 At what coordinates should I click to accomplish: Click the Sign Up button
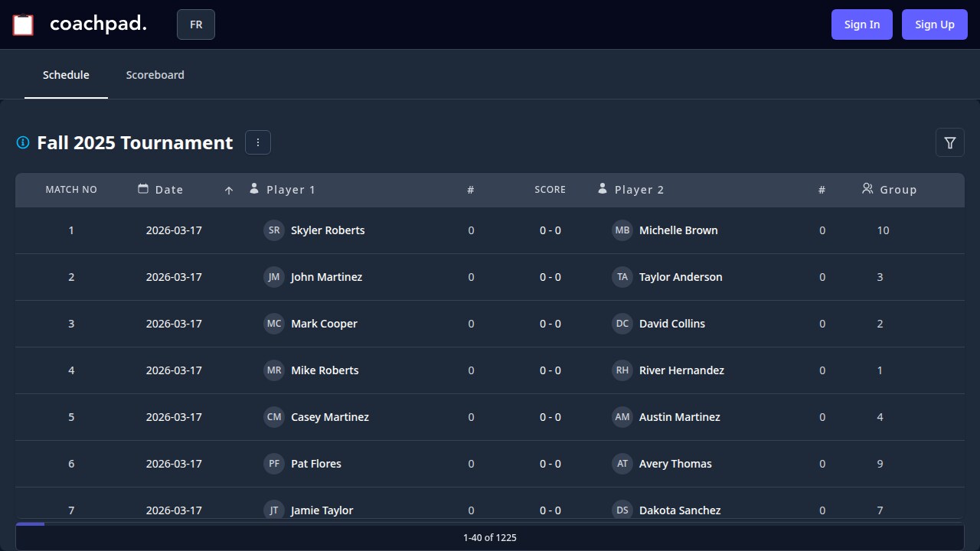(934, 24)
